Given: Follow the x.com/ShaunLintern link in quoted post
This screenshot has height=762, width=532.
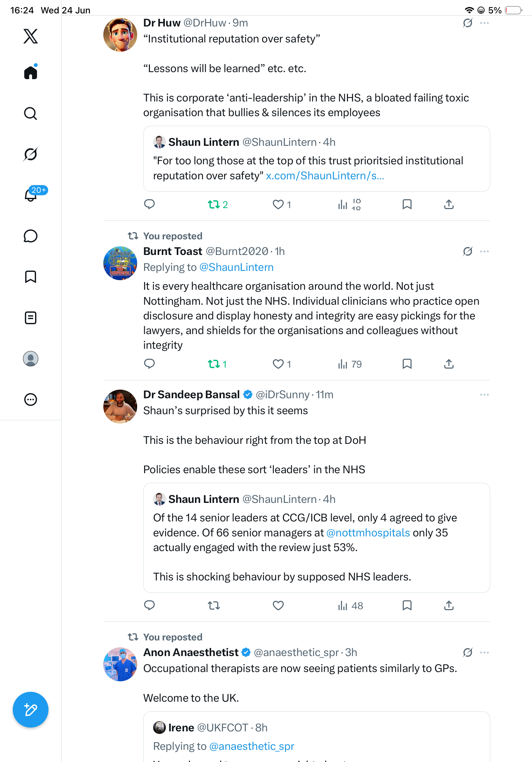Looking at the screenshot, I should pyautogui.click(x=325, y=176).
